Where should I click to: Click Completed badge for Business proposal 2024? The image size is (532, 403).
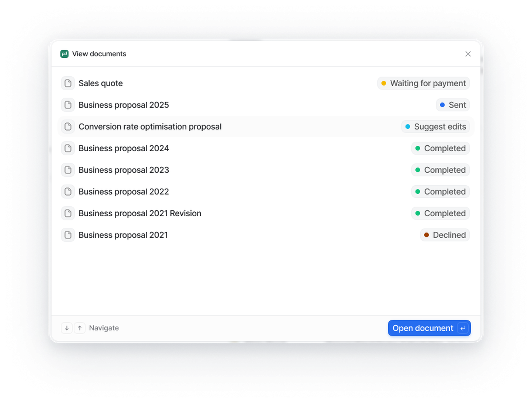pyautogui.click(x=440, y=148)
